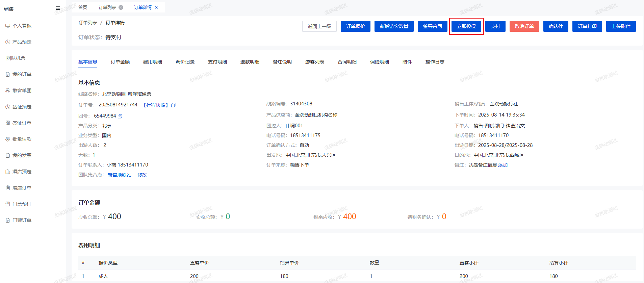The height and width of the screenshot is (283, 644).
Task: Open 批量认款 sidebar item
Action: [x=22, y=139]
